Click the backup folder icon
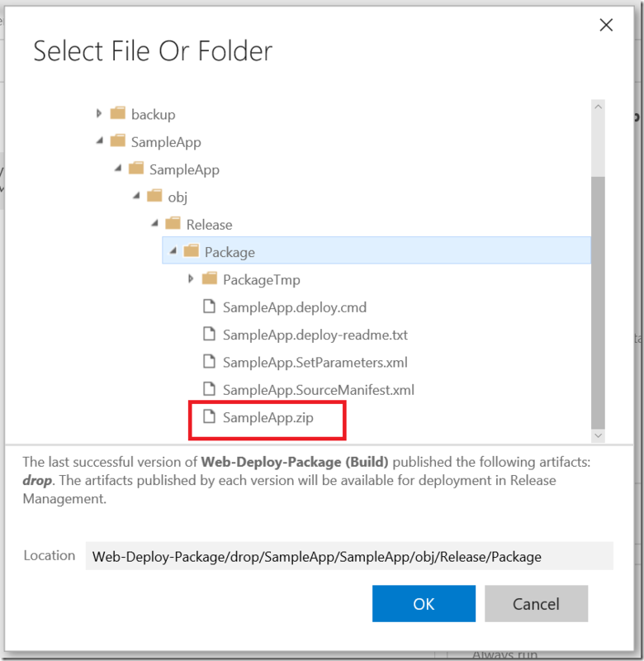The image size is (644, 661). point(118,113)
